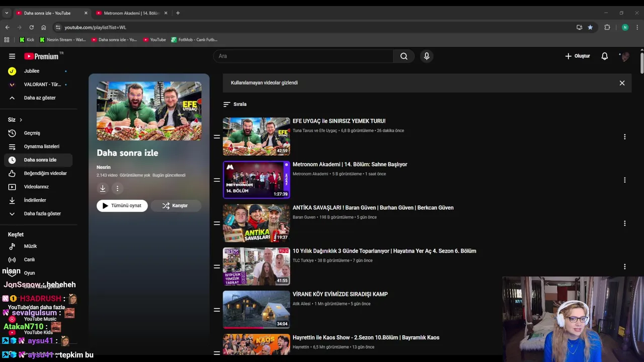The width and height of the screenshot is (644, 362).
Task: Go back in browser
Action: click(7, 27)
